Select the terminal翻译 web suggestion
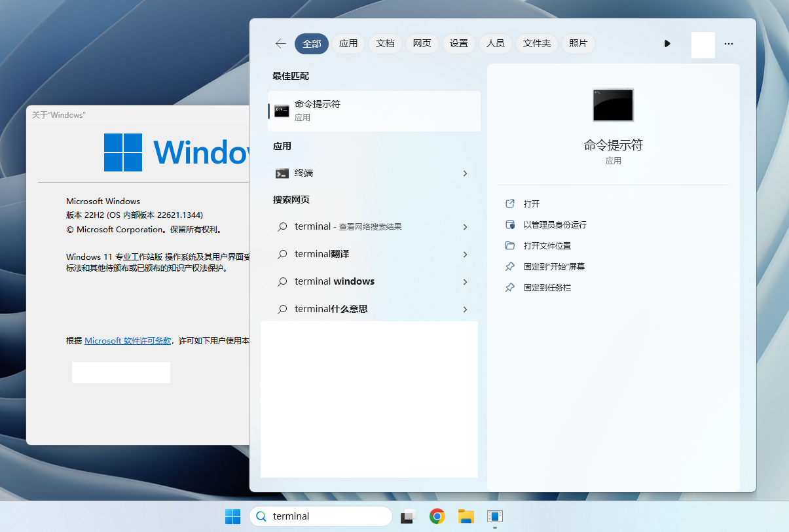This screenshot has width=789, height=532. point(375,255)
